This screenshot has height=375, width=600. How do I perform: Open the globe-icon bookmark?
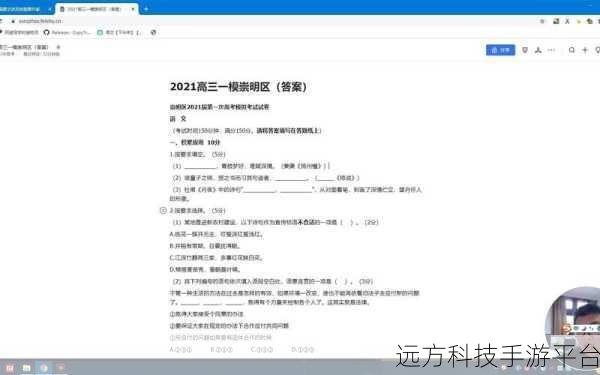[153, 33]
